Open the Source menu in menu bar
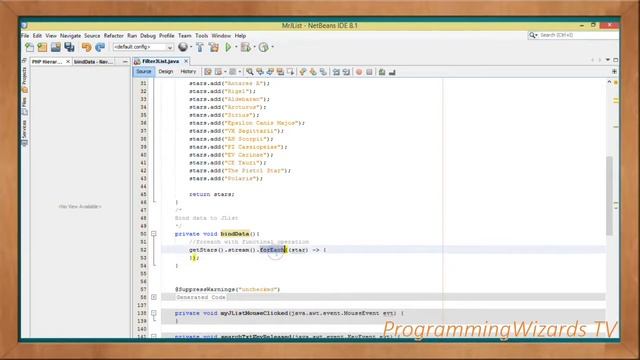This screenshot has height=360, width=640. coord(92,36)
